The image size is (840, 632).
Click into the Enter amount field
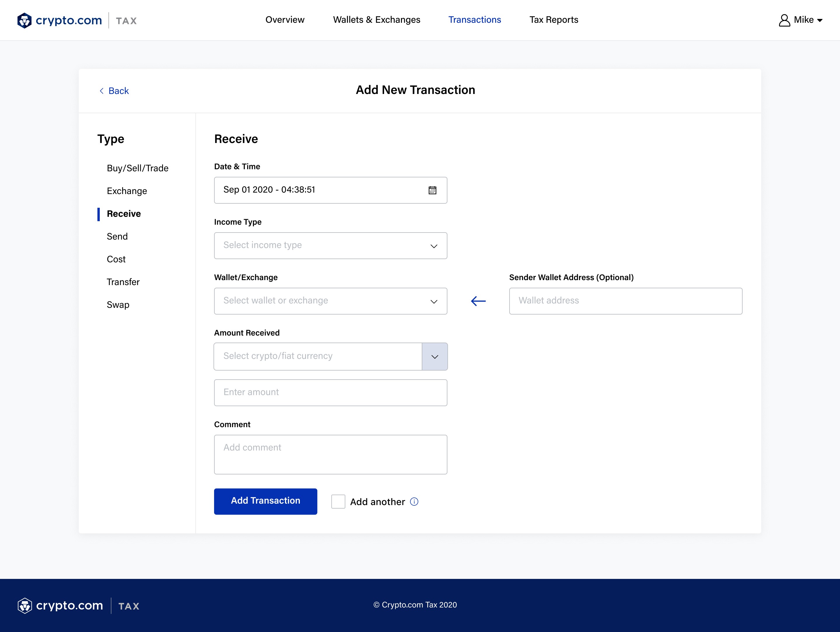point(330,393)
